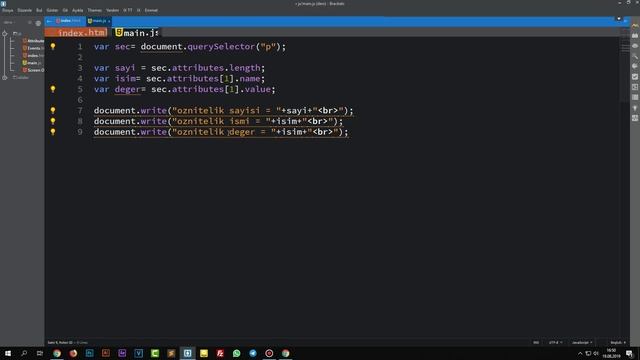The width and height of the screenshot is (640, 360).
Task: Click line number 3 in gutter
Action: (x=80, y=68)
